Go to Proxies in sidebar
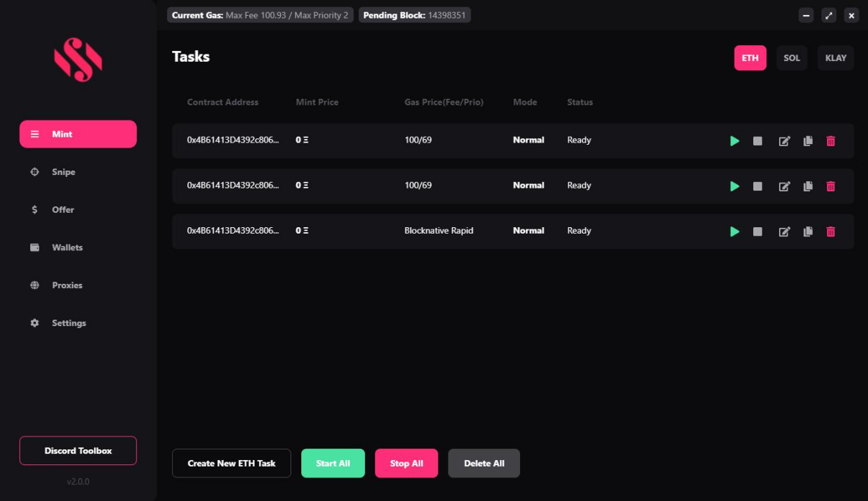 click(67, 285)
